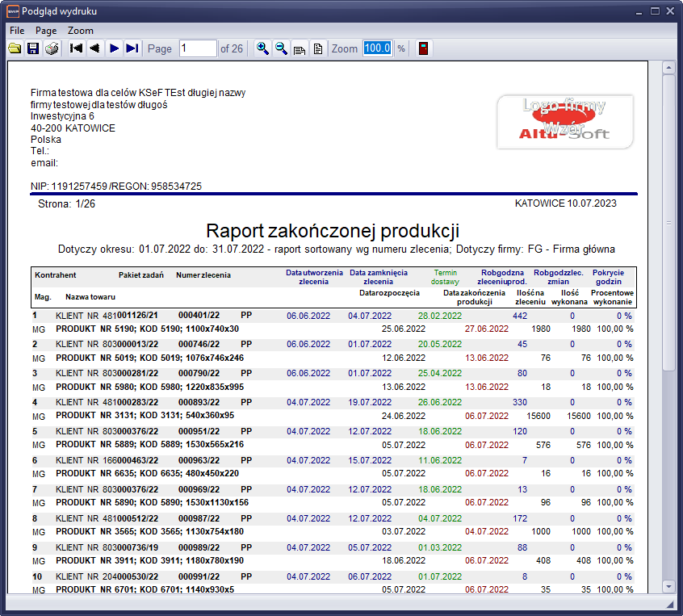Click the Save floppy disk icon
683x616 pixels.
33,48
